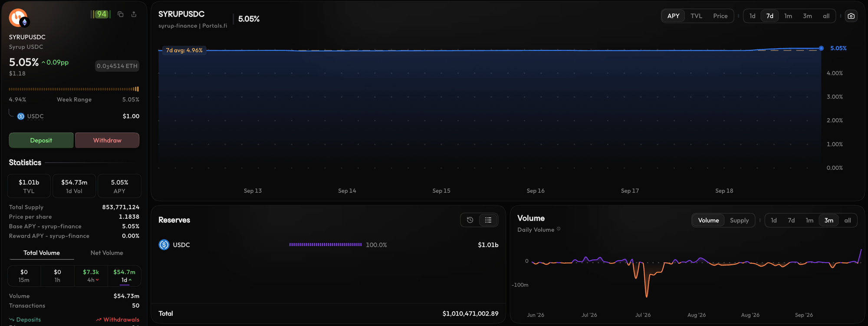The width and height of the screenshot is (868, 326).
Task: Click the USDC coin icon in Reserves
Action: coord(164,245)
